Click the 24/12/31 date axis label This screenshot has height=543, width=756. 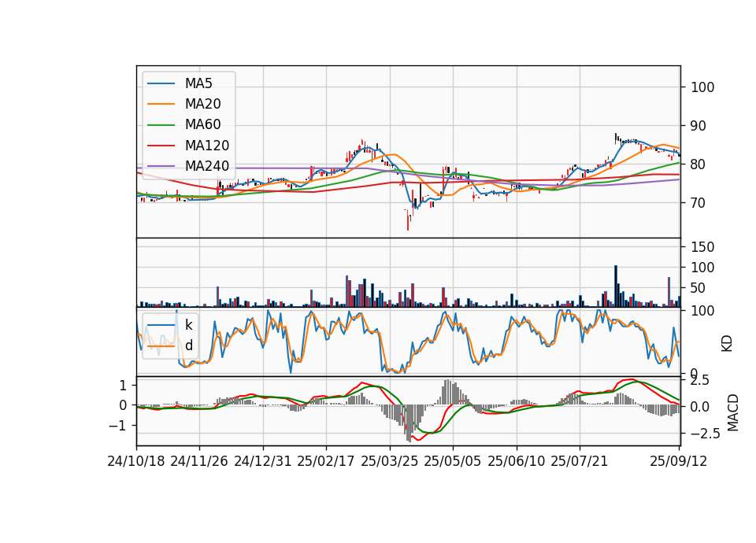(263, 461)
